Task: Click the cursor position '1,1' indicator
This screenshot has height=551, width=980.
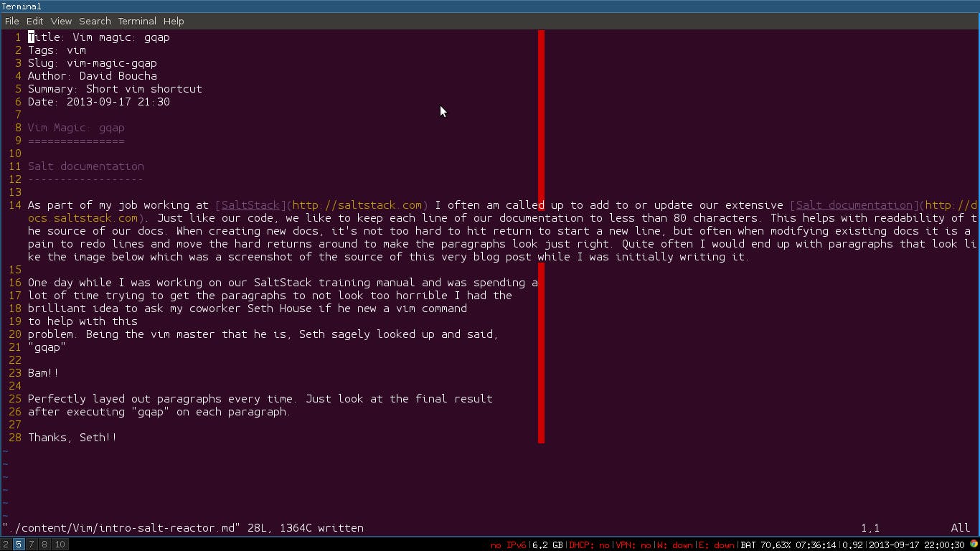Action: click(x=870, y=528)
